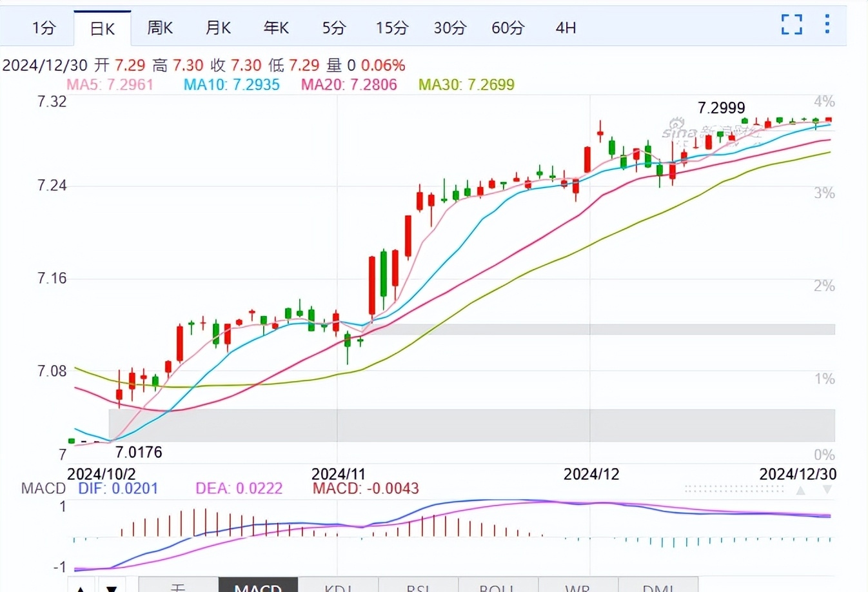The image size is (868, 592).
Task: Click the 7.0176 low price label
Action: tap(139, 452)
